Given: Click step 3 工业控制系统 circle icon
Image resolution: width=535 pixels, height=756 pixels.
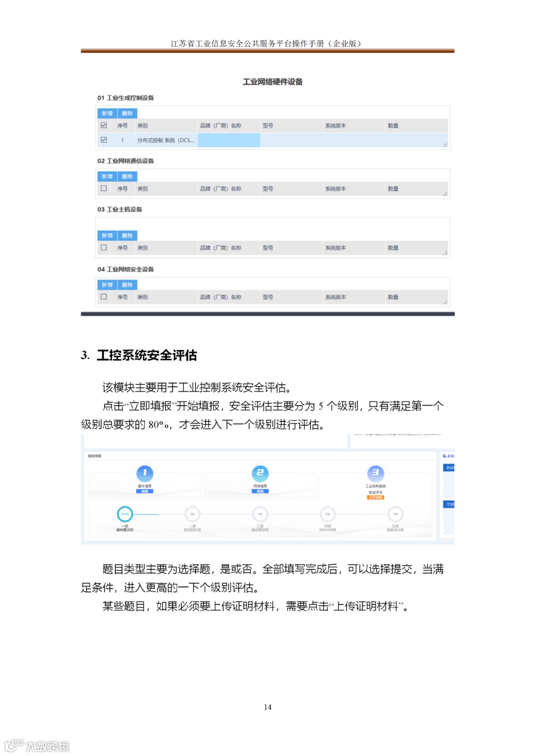Looking at the screenshot, I should 375,473.
